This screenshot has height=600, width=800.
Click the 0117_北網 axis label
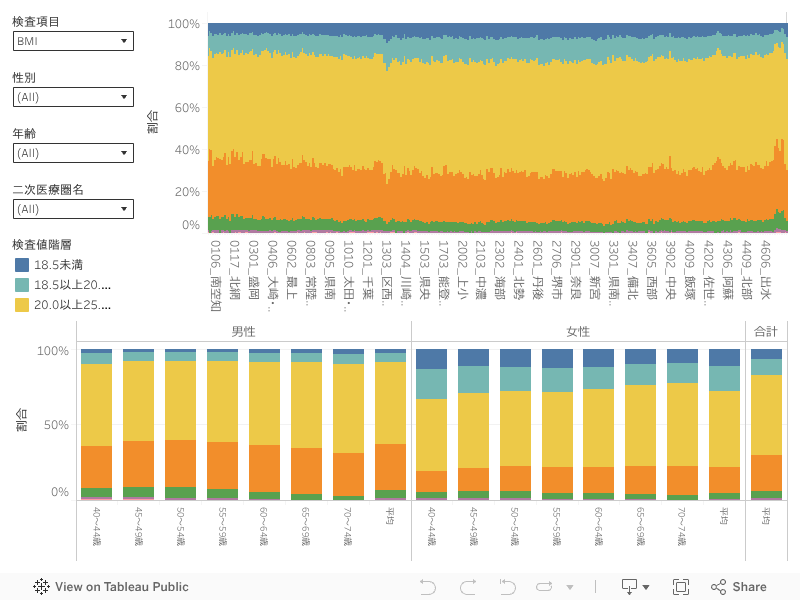[234, 269]
